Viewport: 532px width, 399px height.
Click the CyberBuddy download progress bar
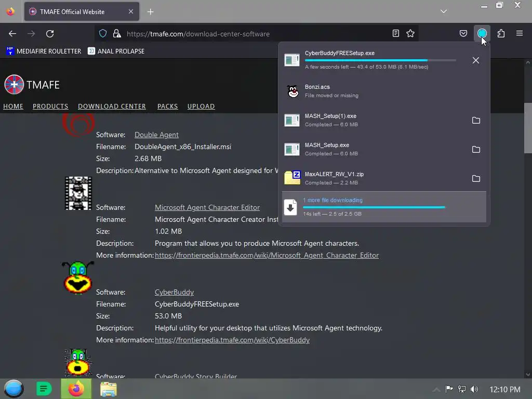[x=380, y=60]
